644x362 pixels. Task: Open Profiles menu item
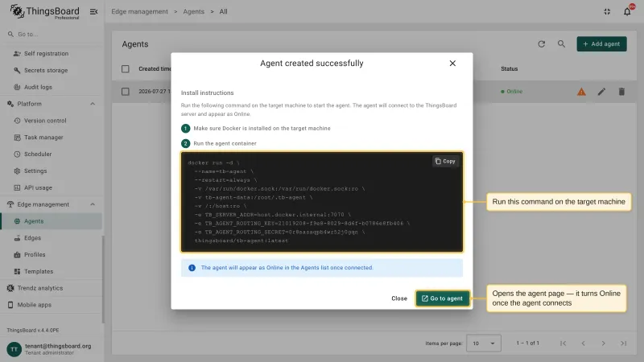(x=52, y=255)
